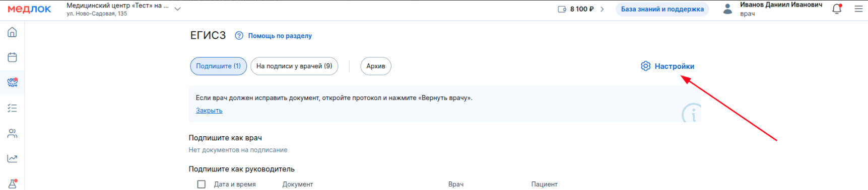Screen dimensions: 868x190
Task: Click the question mark help icon
Action: [x=239, y=36]
